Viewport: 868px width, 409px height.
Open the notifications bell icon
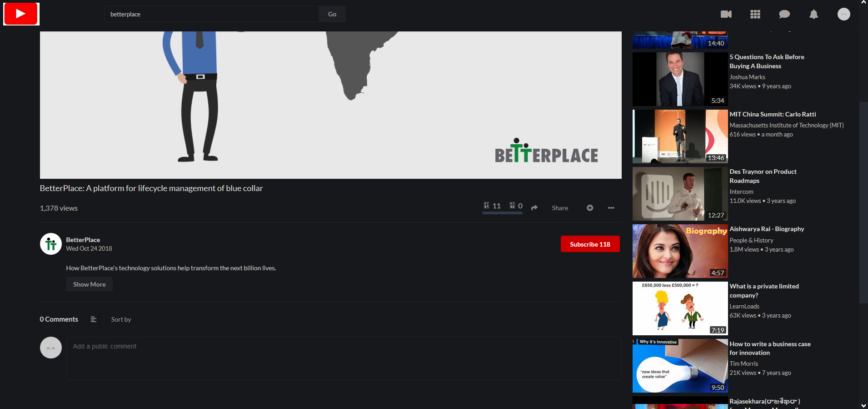(814, 14)
